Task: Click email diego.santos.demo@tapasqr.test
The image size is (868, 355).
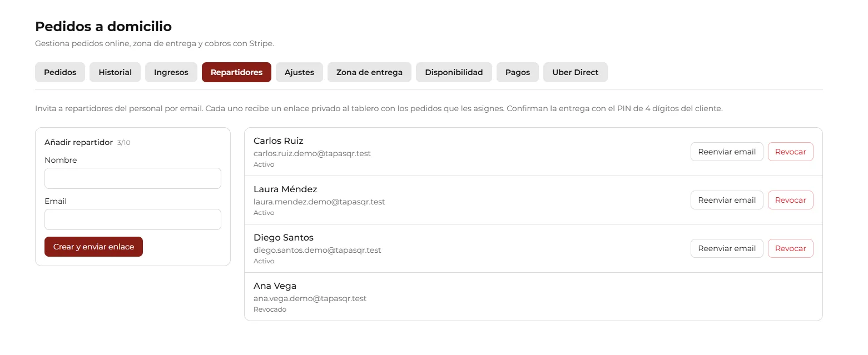Action: 318,250
